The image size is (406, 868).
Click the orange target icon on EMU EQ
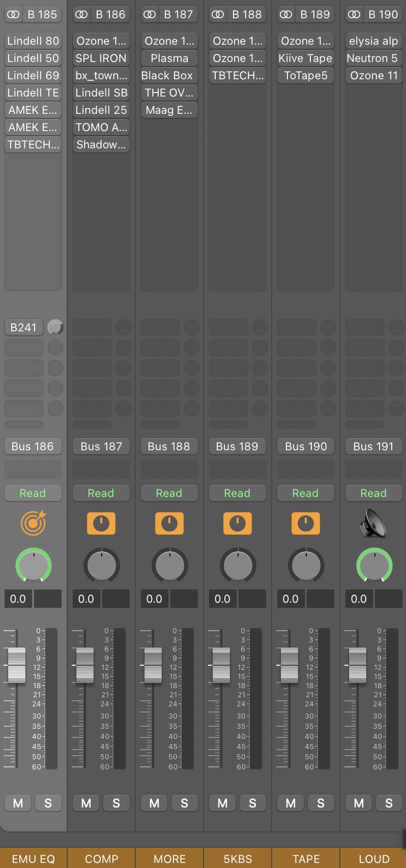point(33,523)
